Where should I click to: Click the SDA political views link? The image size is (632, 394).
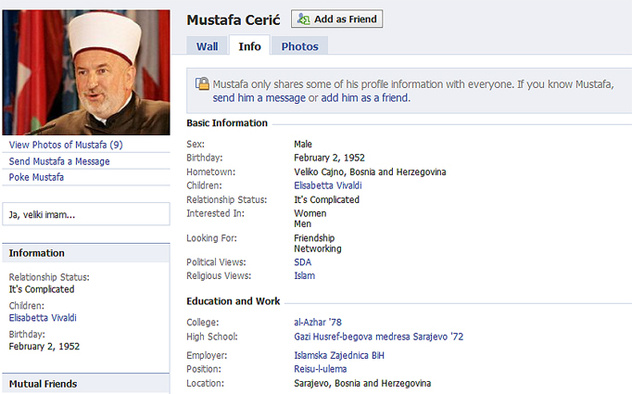click(x=303, y=262)
